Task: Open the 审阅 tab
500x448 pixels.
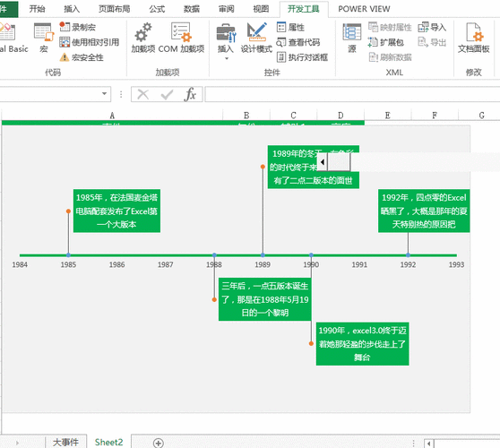Action: tap(227, 9)
